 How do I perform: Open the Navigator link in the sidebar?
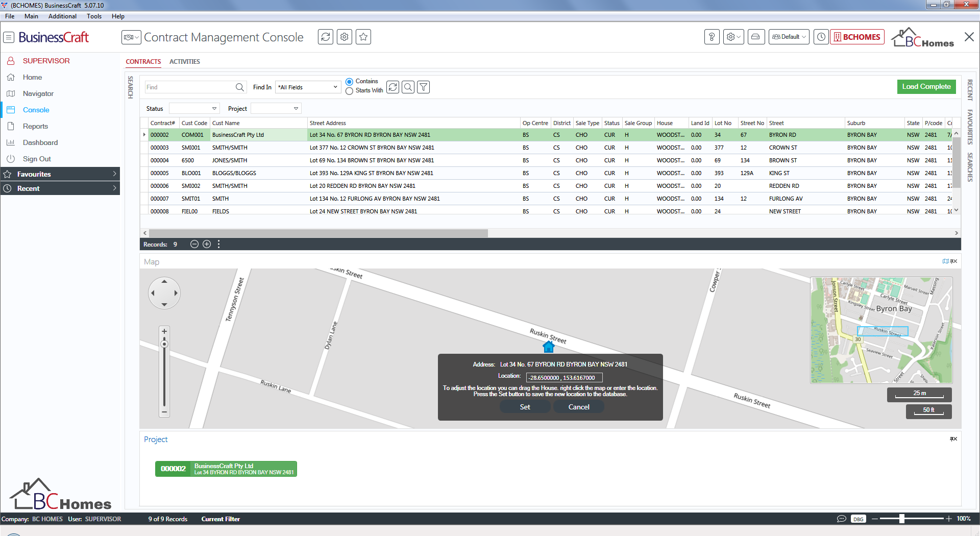[x=38, y=93]
